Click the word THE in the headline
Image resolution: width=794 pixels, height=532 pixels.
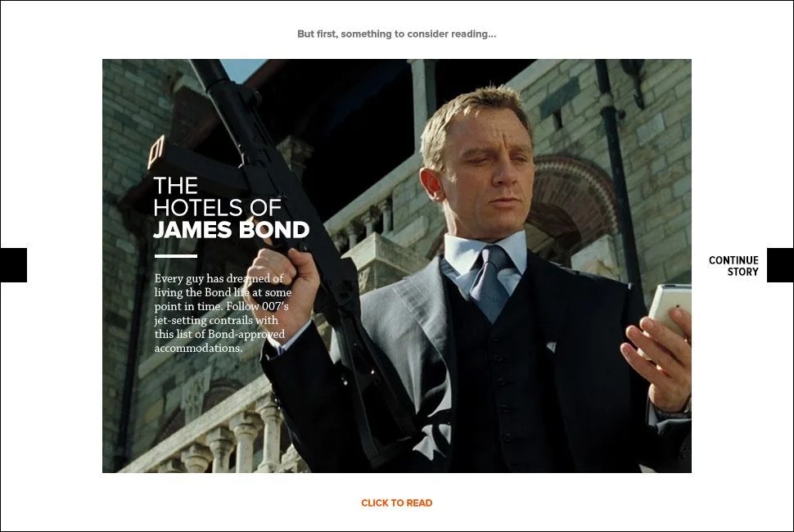coord(175,185)
